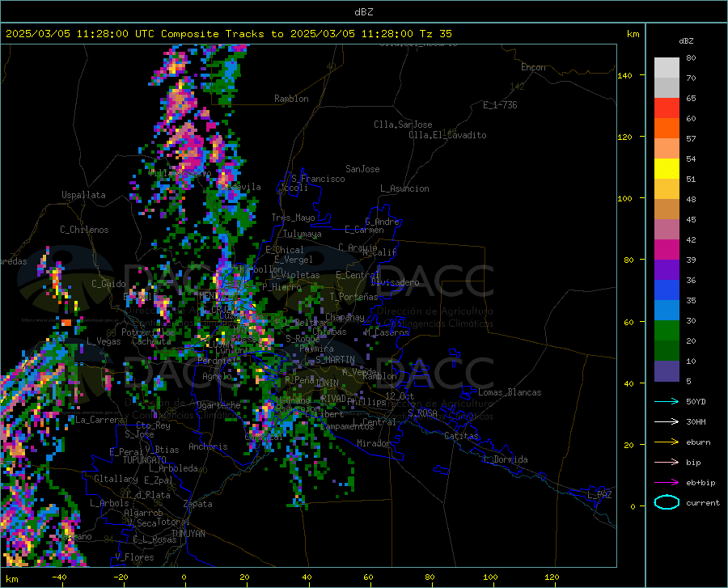This screenshot has height=588, width=728.
Task: Click the 'km' label at bottom left
Action: [11, 579]
